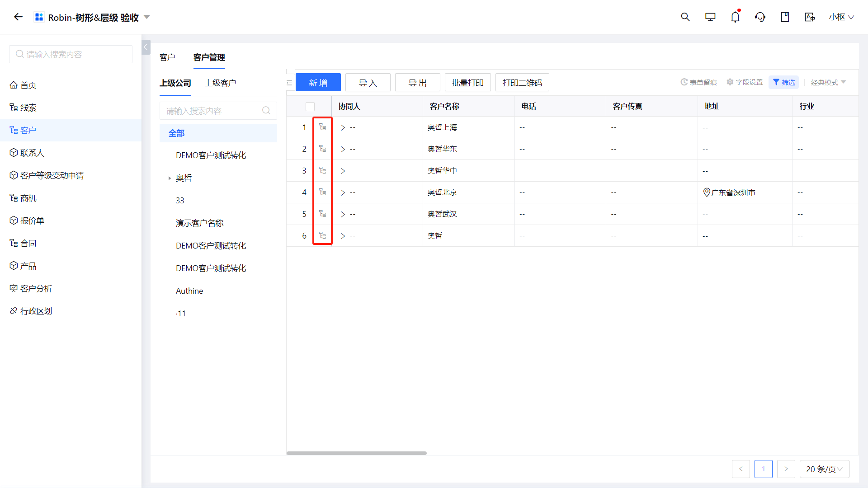Click the tree icon in row 1
The height and width of the screenshot is (488, 868).
[322, 127]
